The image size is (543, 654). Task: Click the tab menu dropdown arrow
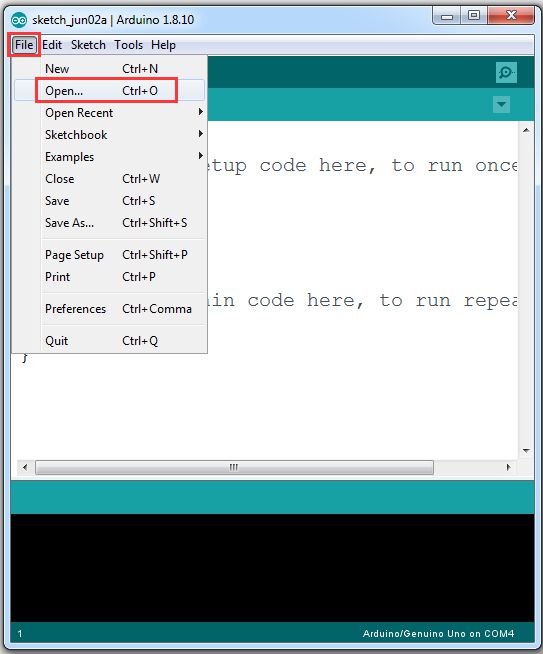[x=501, y=104]
